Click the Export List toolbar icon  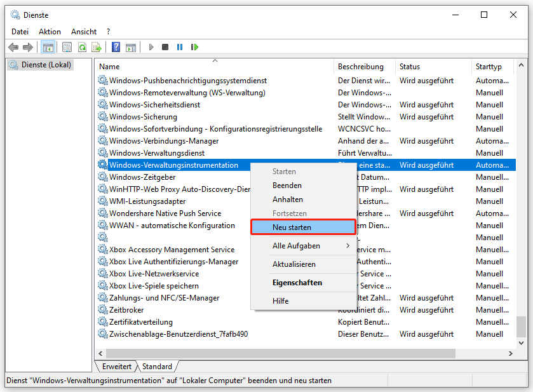[x=97, y=46]
